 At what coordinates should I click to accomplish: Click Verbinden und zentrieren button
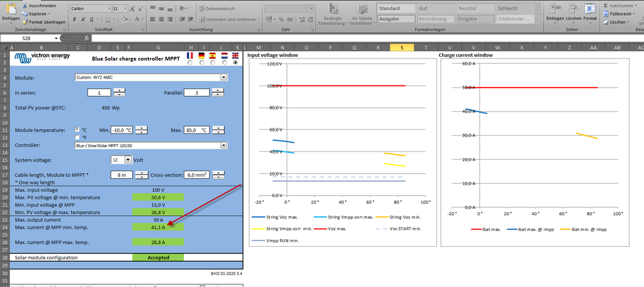230,20
